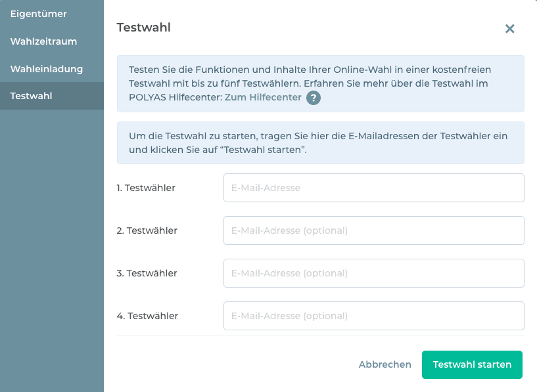
Task: Click the "3. Testwähler" field label
Action: pos(147,273)
